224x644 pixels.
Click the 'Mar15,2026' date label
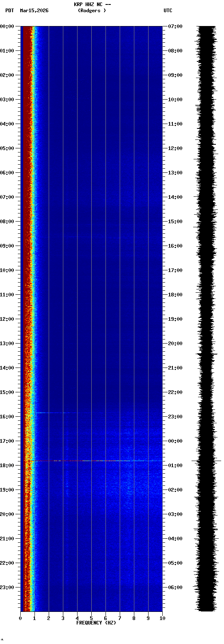pos(34,11)
